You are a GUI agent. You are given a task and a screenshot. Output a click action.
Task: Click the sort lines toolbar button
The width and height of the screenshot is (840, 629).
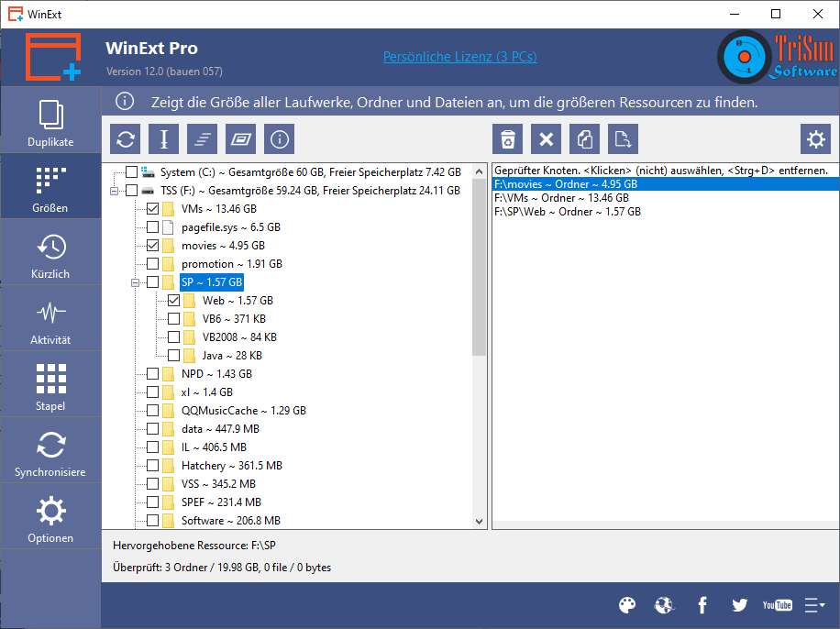(202, 139)
